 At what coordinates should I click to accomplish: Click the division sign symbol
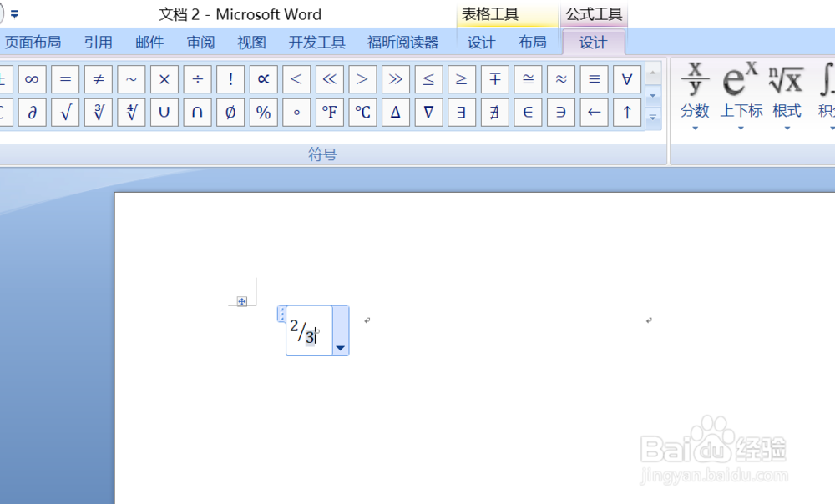(197, 79)
